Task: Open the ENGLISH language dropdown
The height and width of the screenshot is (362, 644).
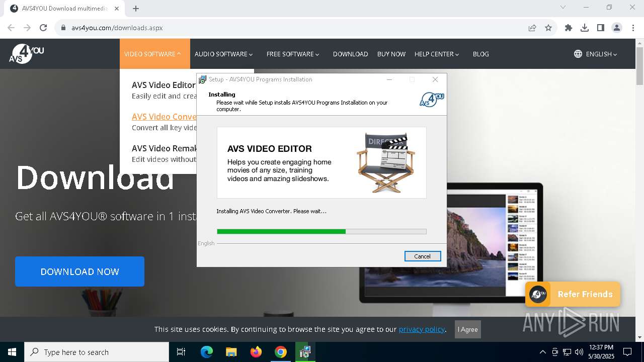Action: (601, 54)
